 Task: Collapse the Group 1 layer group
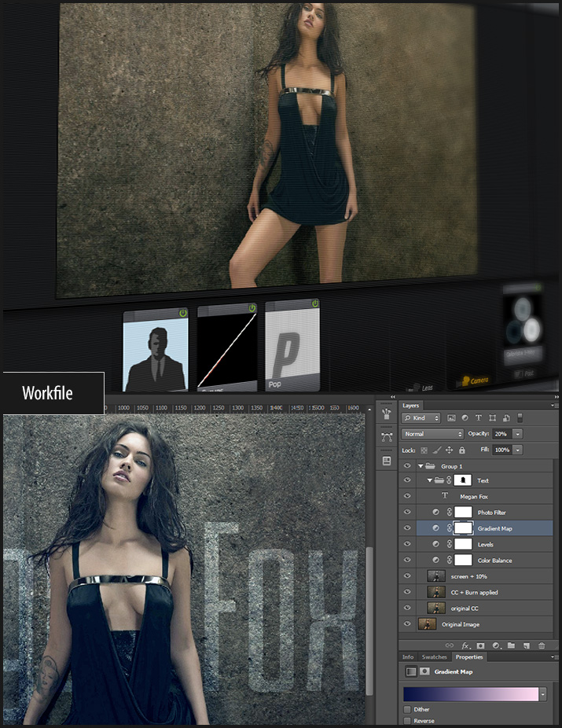[421, 465]
